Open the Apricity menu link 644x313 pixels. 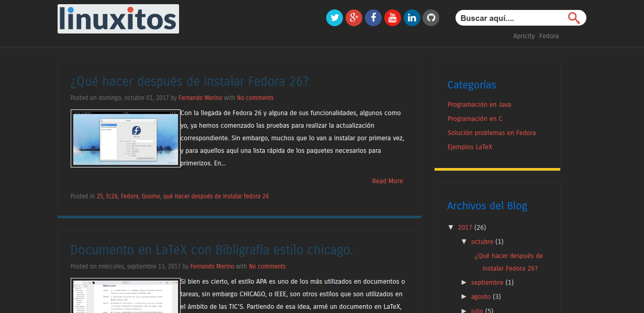(x=524, y=36)
